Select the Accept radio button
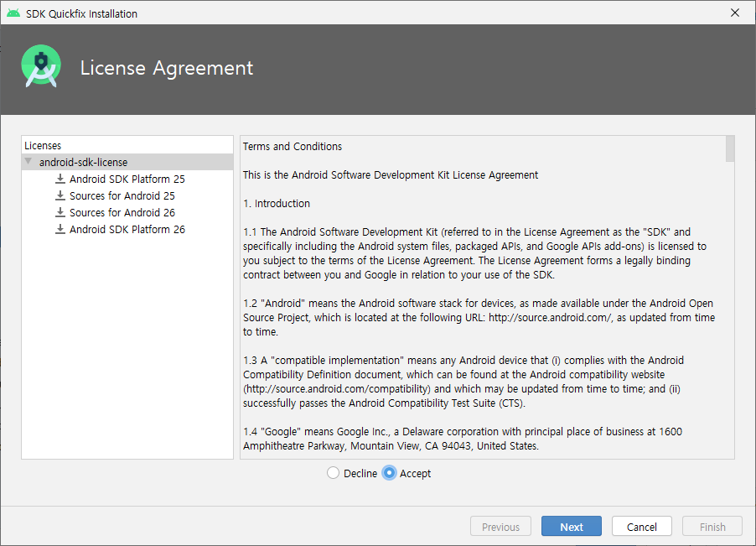Image resolution: width=756 pixels, height=546 pixels. 389,473
